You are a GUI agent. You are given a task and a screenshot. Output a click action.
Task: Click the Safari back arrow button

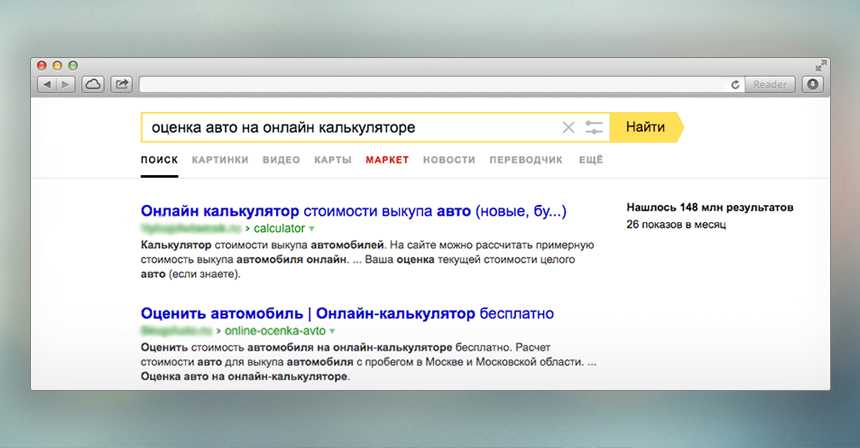(46, 85)
